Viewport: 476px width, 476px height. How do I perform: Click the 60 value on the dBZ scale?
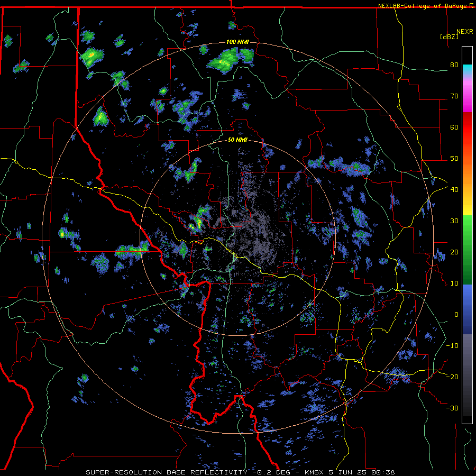(454, 127)
